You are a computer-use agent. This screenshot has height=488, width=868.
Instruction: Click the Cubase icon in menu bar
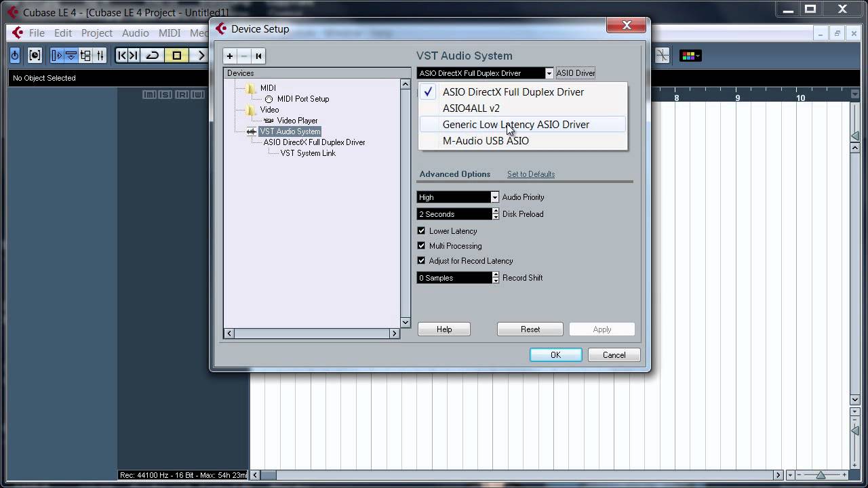pyautogui.click(x=18, y=33)
